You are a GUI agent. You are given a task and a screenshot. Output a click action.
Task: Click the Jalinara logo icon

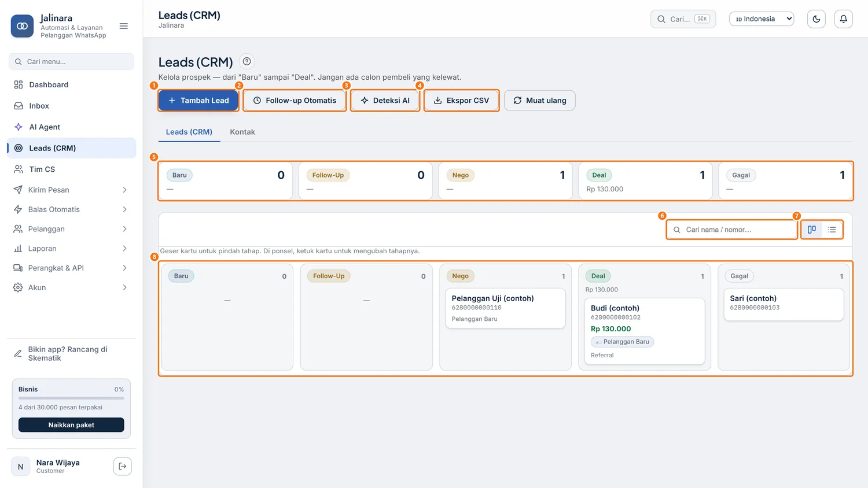[22, 26]
